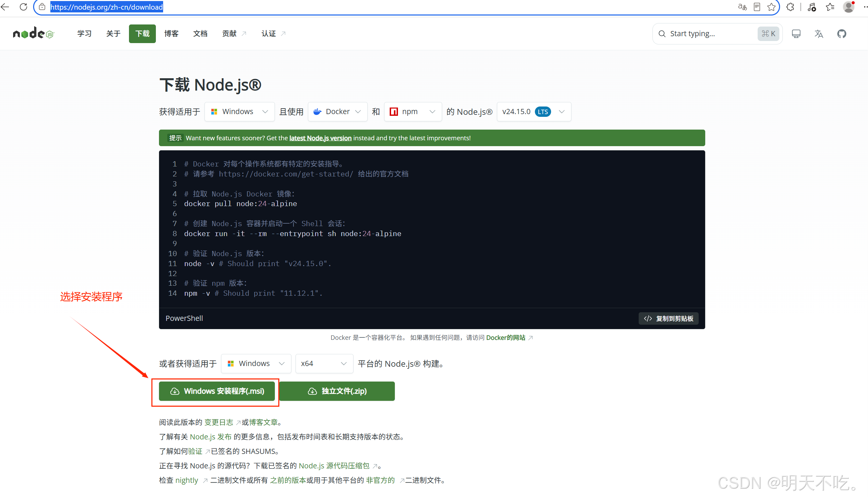Open the 认证 external menu link

[x=273, y=33]
